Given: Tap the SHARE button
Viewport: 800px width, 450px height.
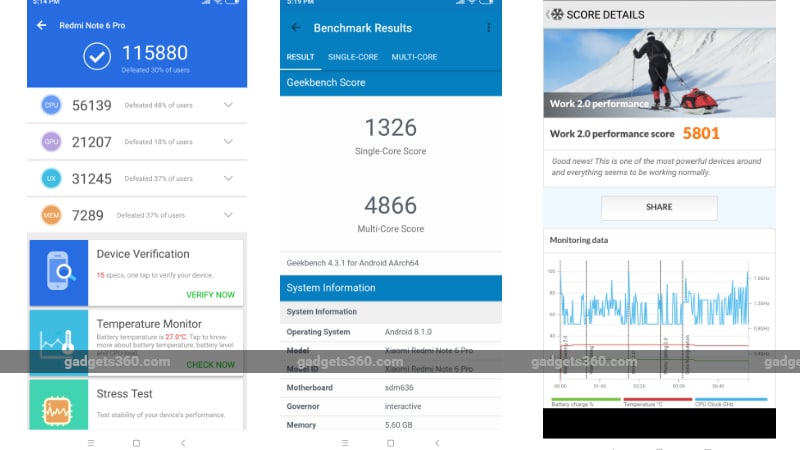Looking at the screenshot, I should (659, 207).
